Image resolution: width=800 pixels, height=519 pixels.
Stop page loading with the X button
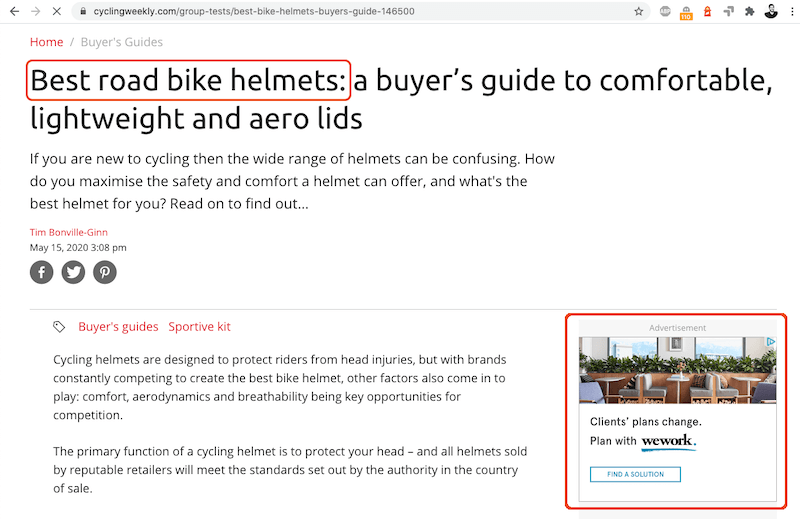pyautogui.click(x=57, y=11)
